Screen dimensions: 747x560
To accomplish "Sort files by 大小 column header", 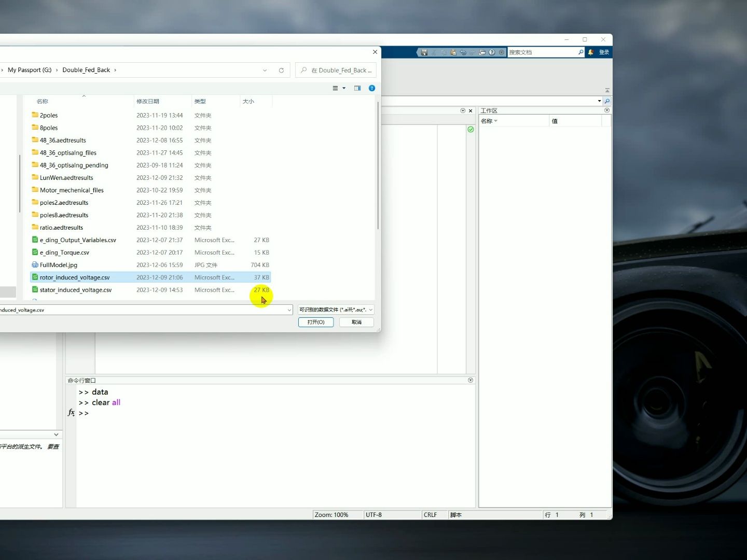I will click(x=248, y=101).
